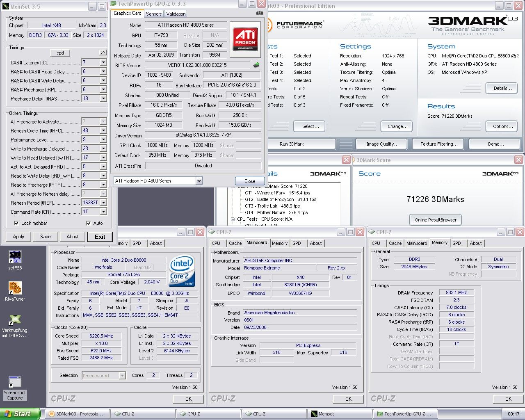Click the Close button in GPU-Z

pyautogui.click(x=250, y=181)
